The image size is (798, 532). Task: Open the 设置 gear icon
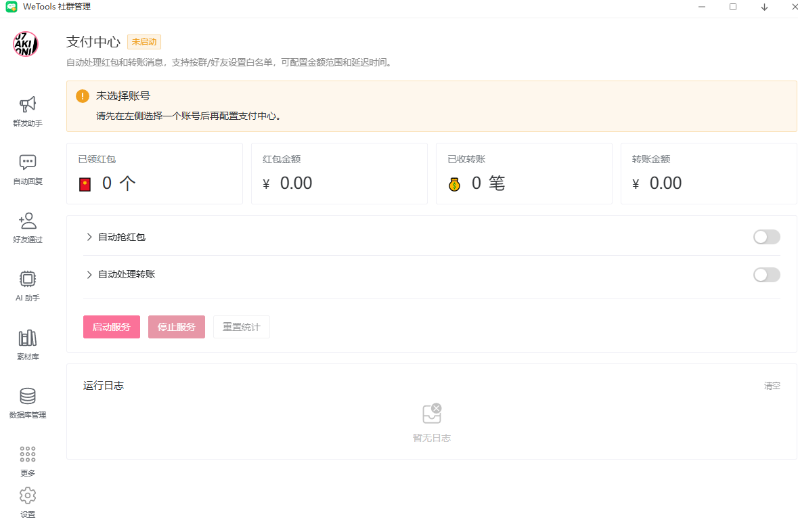pyautogui.click(x=28, y=495)
